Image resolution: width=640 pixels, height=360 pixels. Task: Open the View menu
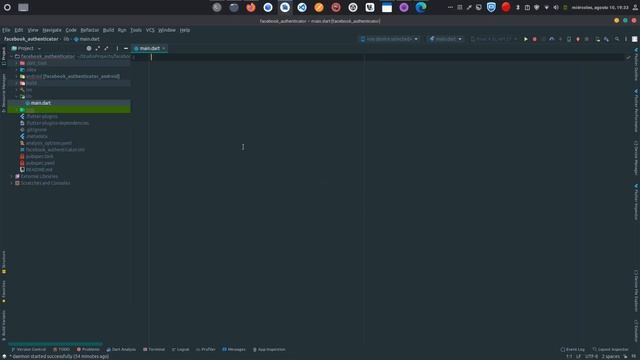(33, 30)
